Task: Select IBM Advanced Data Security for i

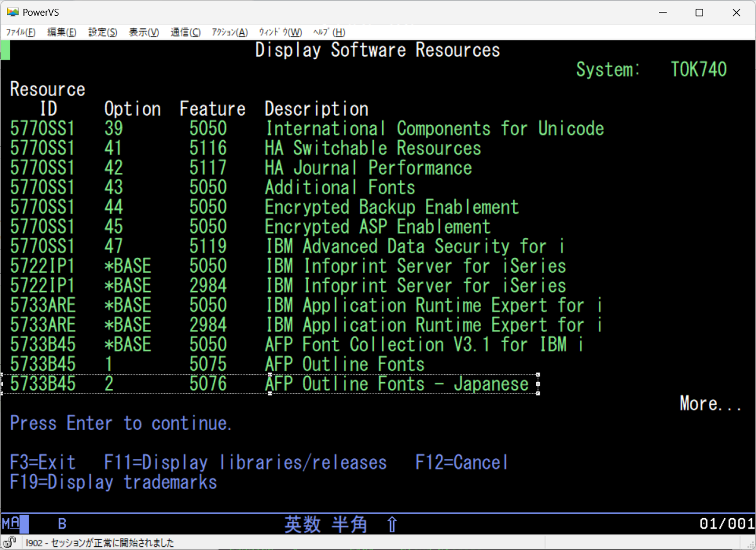Action: (x=415, y=246)
